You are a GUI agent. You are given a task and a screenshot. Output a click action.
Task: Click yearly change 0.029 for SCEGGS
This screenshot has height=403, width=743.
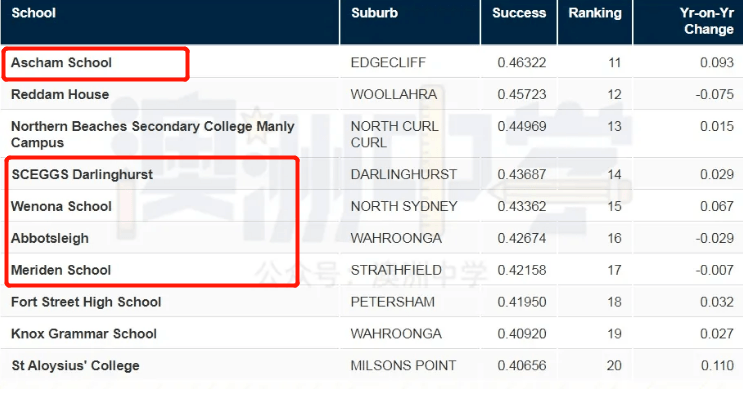pyautogui.click(x=717, y=174)
